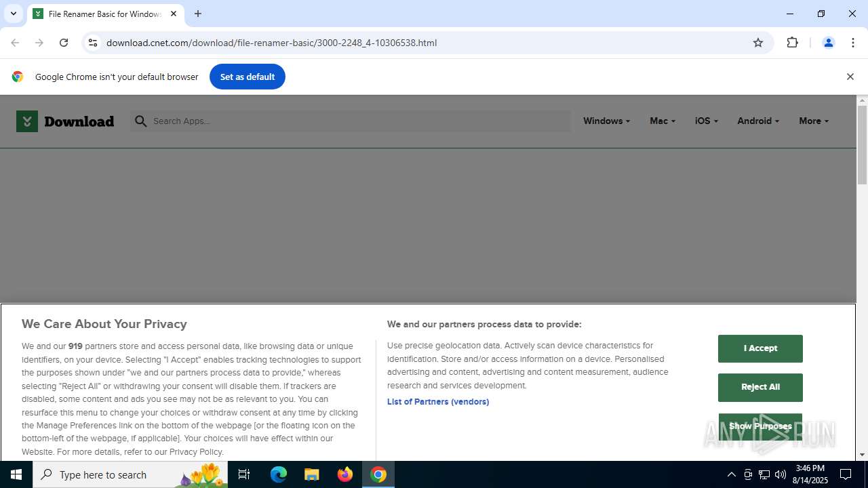Image resolution: width=868 pixels, height=488 pixels.
Task: Bookmark this tab with star icon
Action: coord(758,43)
